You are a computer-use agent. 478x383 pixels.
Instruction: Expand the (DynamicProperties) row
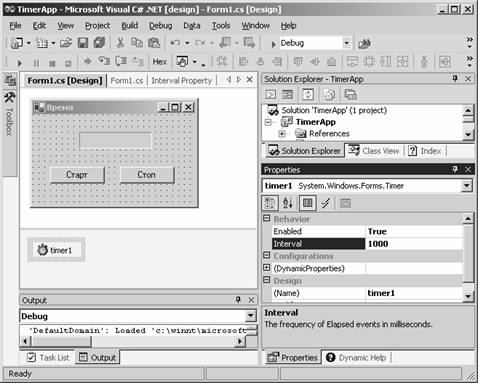(266, 267)
